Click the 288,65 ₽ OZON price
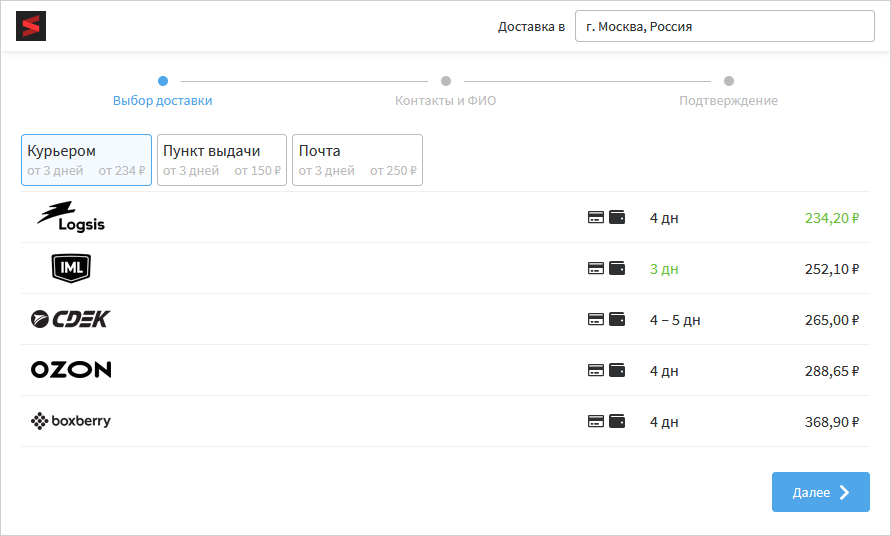Image resolution: width=891 pixels, height=536 pixels. tap(832, 371)
